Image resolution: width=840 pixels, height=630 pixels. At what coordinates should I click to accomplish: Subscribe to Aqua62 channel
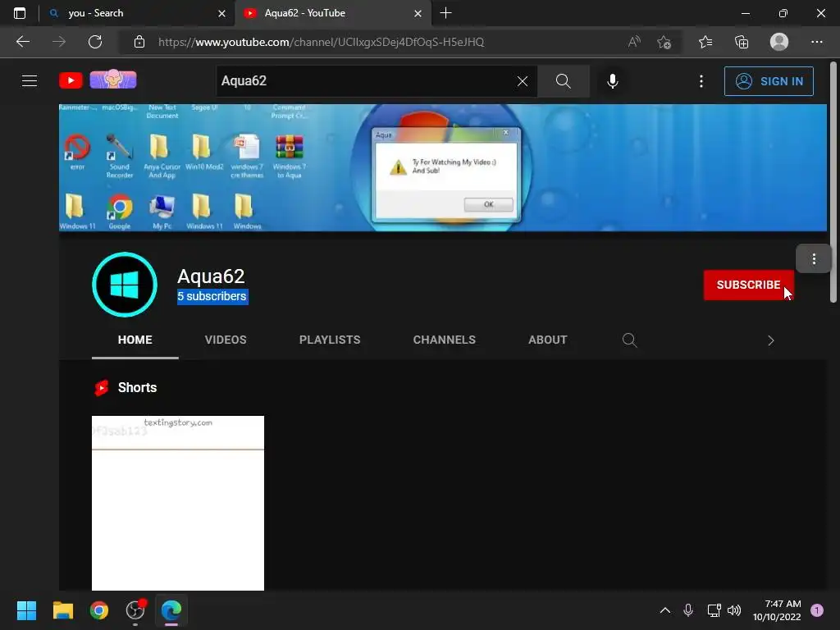(x=748, y=285)
